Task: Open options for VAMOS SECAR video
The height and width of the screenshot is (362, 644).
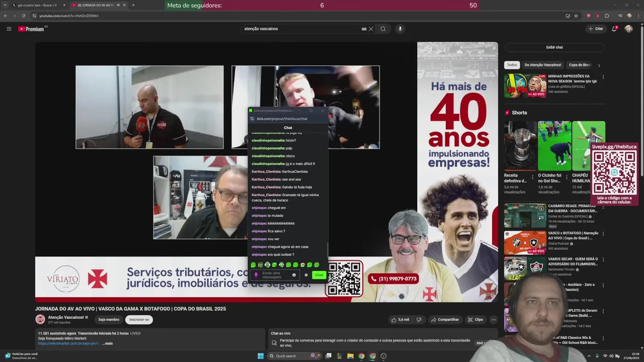Action: (603, 260)
